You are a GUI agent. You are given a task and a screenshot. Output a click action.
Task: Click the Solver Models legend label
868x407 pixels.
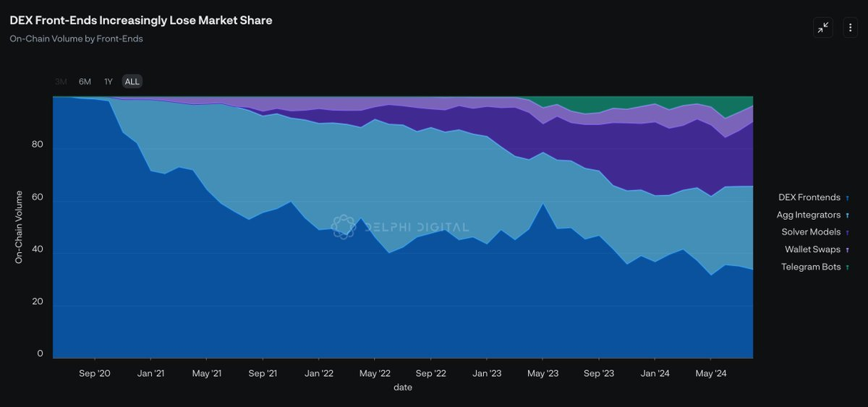(810, 232)
